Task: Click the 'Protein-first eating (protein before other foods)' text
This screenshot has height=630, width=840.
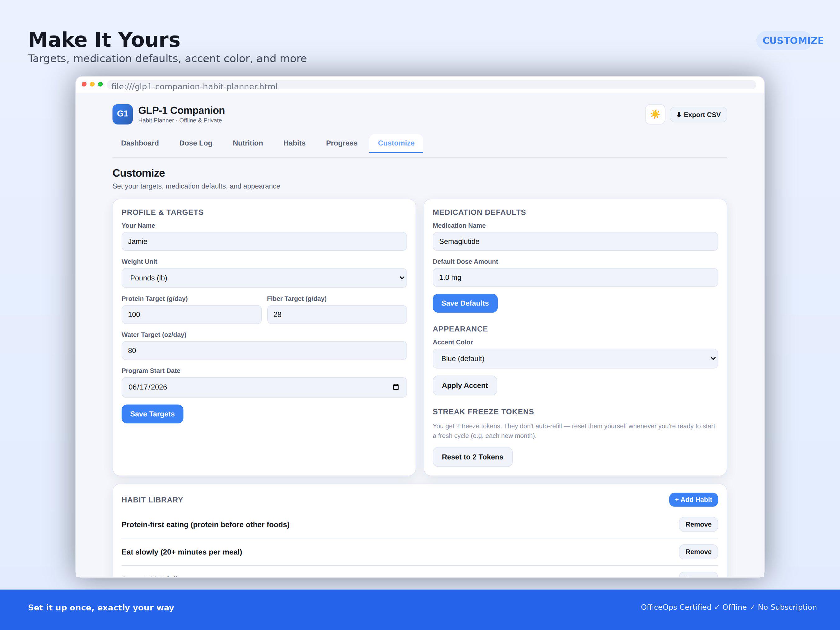Action: [x=205, y=525]
